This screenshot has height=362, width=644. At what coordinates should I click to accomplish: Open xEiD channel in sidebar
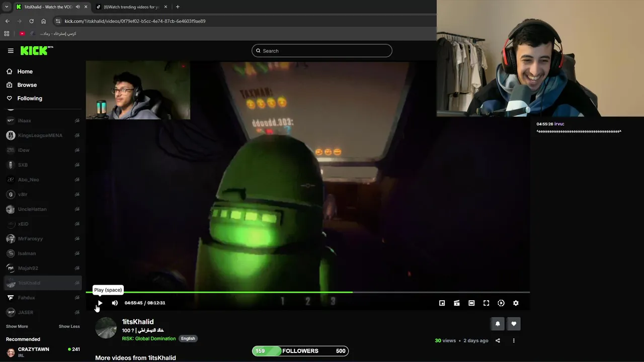(42, 224)
